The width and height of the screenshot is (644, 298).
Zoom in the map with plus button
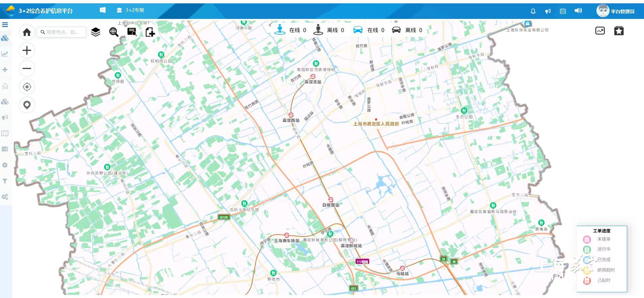27,51
